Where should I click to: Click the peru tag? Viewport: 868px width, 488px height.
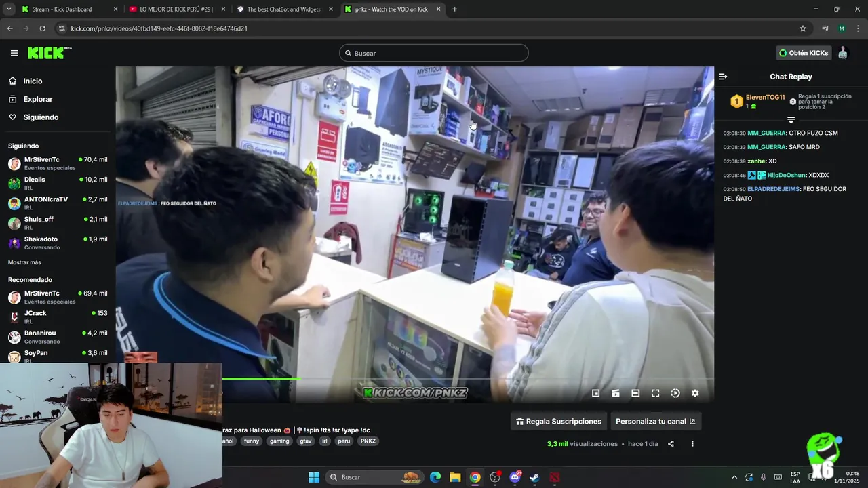point(344,441)
